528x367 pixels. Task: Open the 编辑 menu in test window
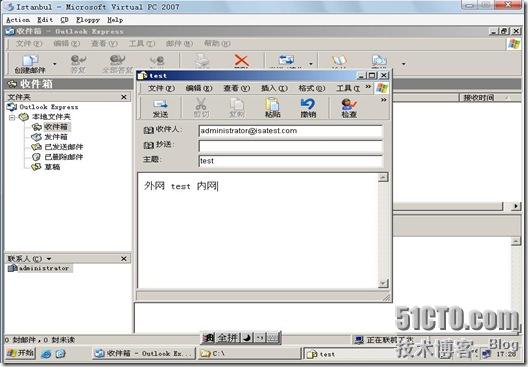click(x=199, y=88)
